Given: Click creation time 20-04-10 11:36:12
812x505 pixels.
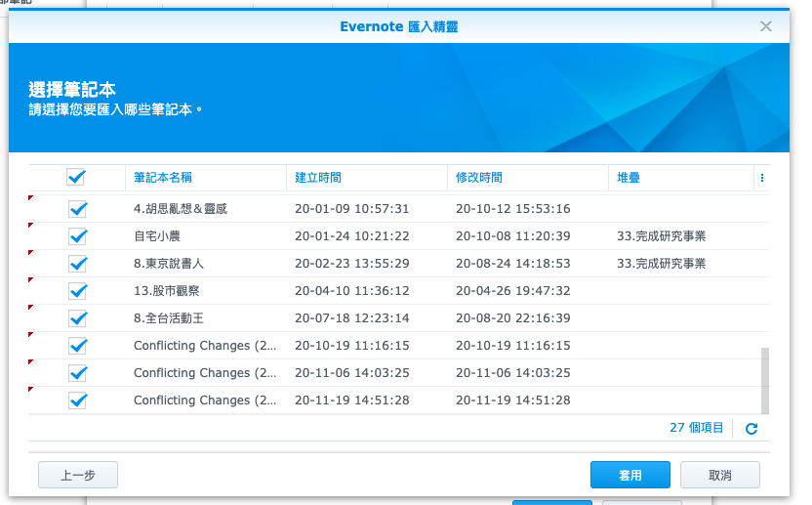Looking at the screenshot, I should click(352, 291).
